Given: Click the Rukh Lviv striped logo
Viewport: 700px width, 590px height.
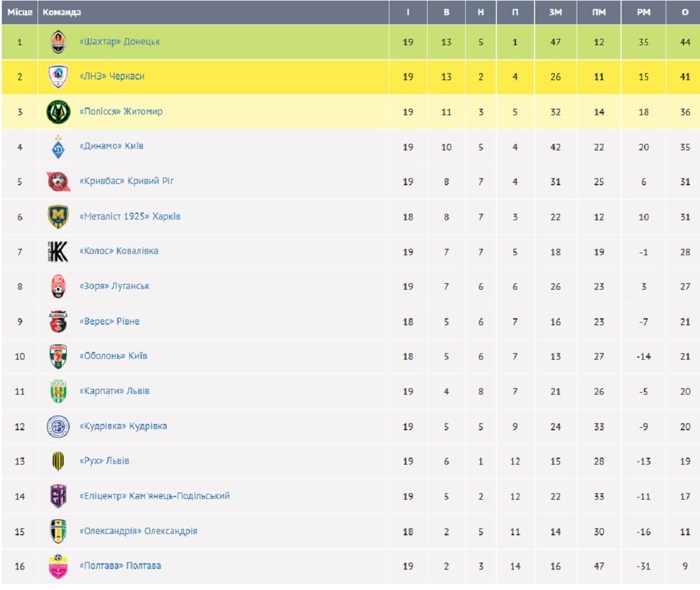Looking at the screenshot, I should (x=58, y=461).
